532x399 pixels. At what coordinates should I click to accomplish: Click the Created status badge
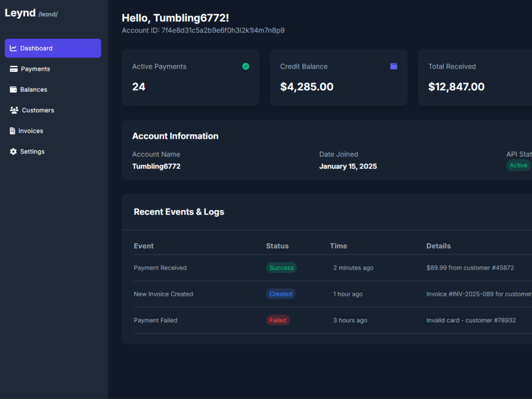280,294
